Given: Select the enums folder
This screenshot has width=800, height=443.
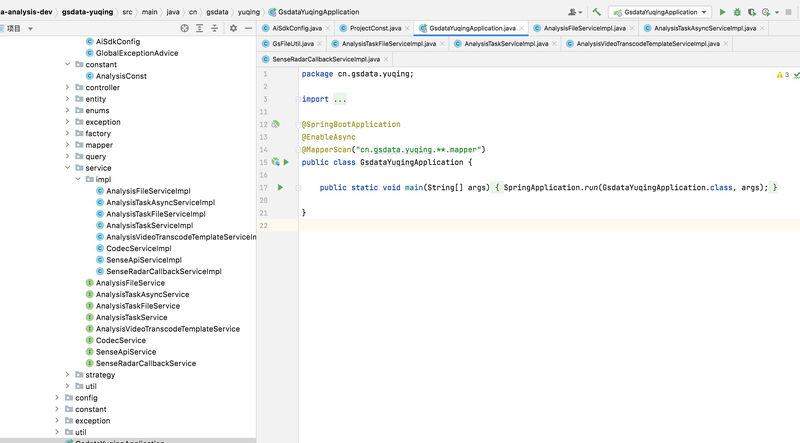Looking at the screenshot, I should tap(97, 110).
